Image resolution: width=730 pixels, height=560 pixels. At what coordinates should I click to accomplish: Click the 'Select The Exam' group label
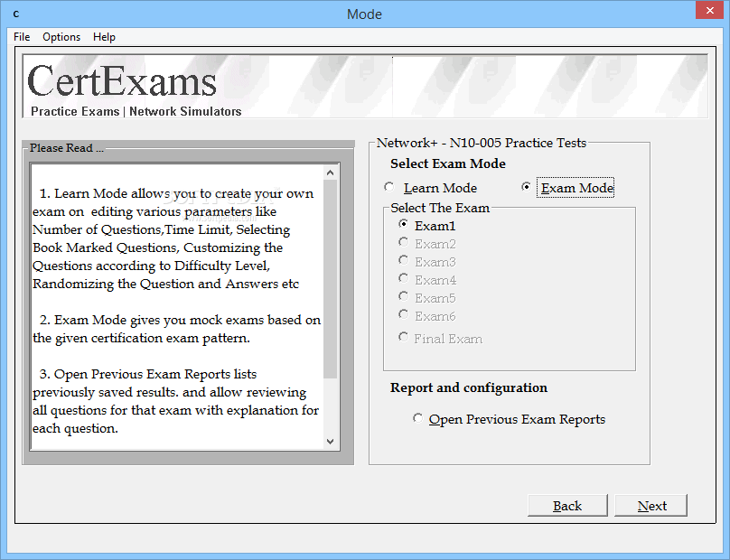coord(440,208)
